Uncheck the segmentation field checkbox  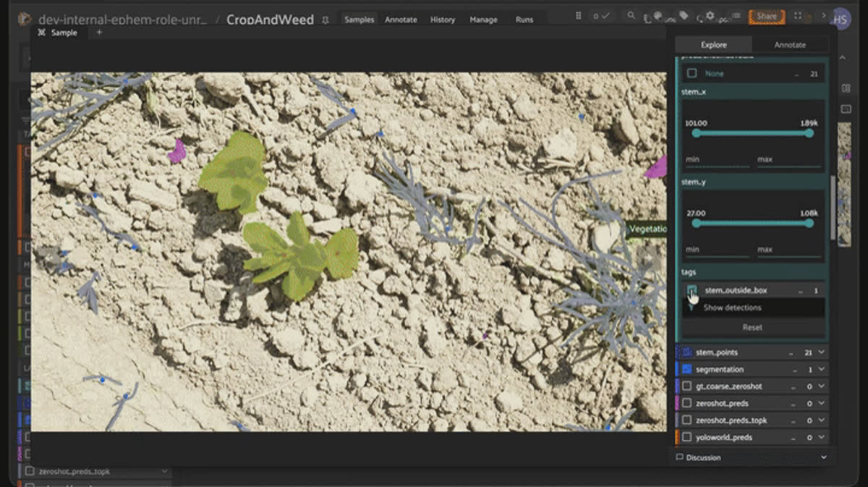pyautogui.click(x=687, y=369)
